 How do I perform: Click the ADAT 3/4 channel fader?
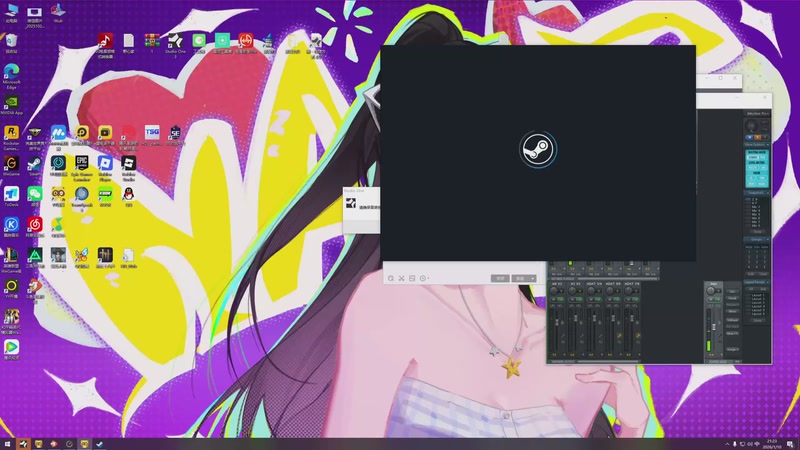pos(594,320)
